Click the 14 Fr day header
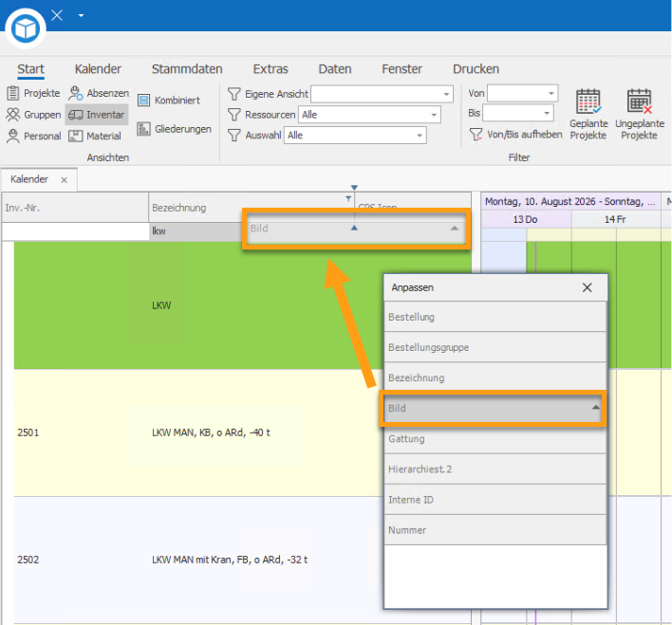Image resolution: width=672 pixels, height=625 pixels. click(615, 219)
